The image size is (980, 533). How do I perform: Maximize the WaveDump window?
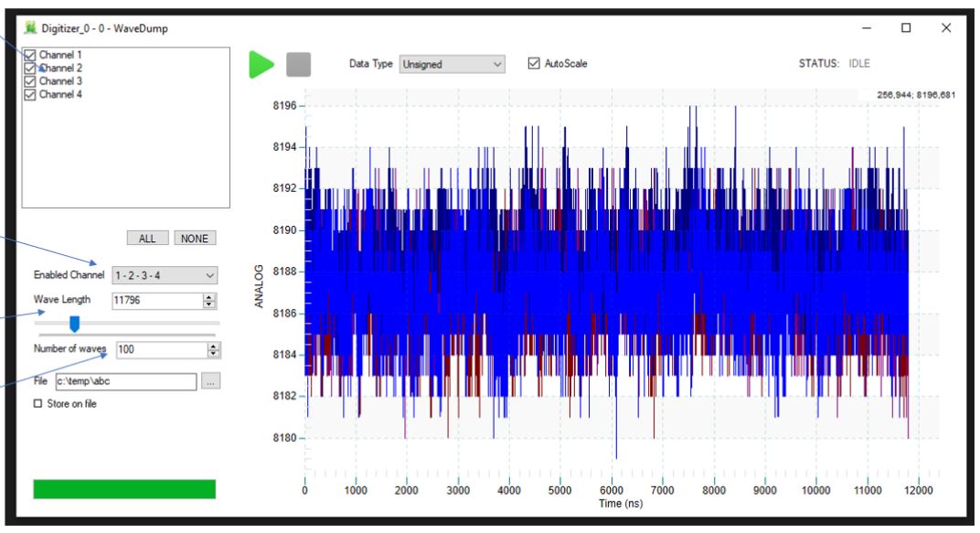pos(906,28)
